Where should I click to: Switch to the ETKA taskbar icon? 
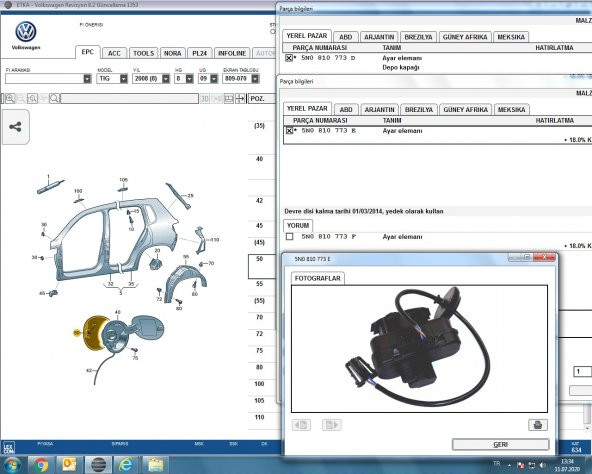click(x=98, y=465)
